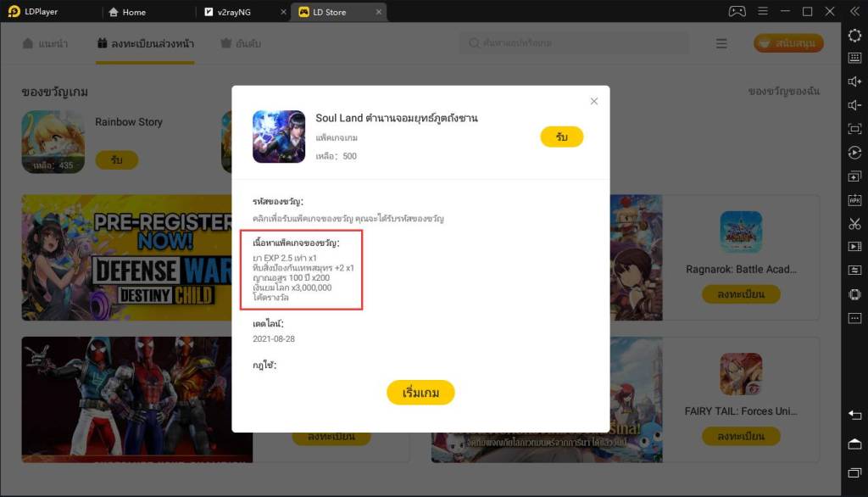Open the Defense War Destiny Child banner
Viewport: 868px width, 497px height.
tap(127, 258)
